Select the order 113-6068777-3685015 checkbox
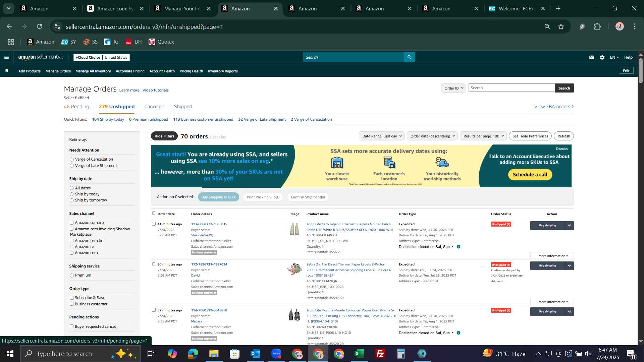This screenshot has width=644, height=362. tap(154, 224)
